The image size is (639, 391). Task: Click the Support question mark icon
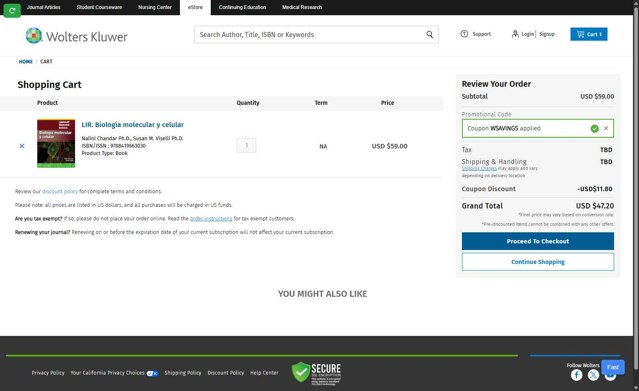pyautogui.click(x=464, y=34)
